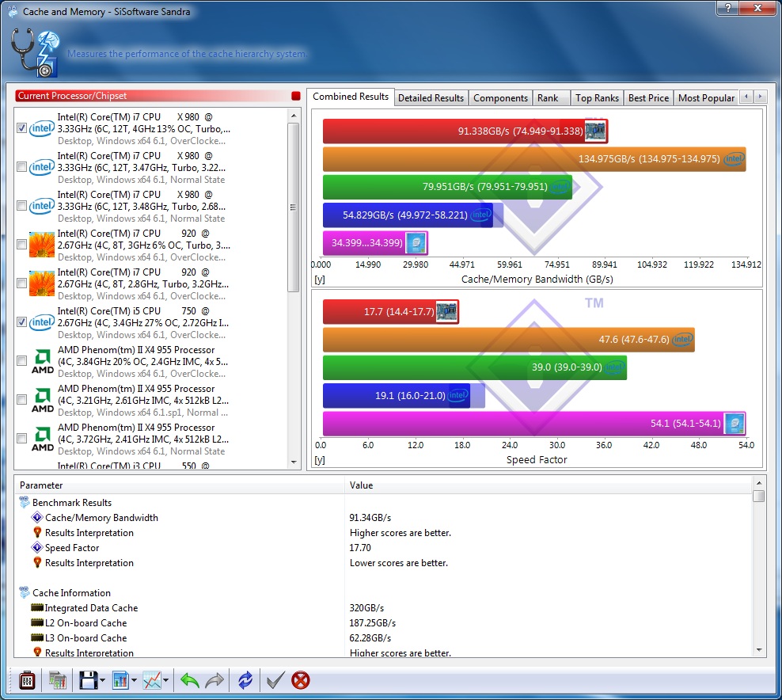The height and width of the screenshot is (700, 782).
Task: Click the green back arrow
Action: pos(189,680)
